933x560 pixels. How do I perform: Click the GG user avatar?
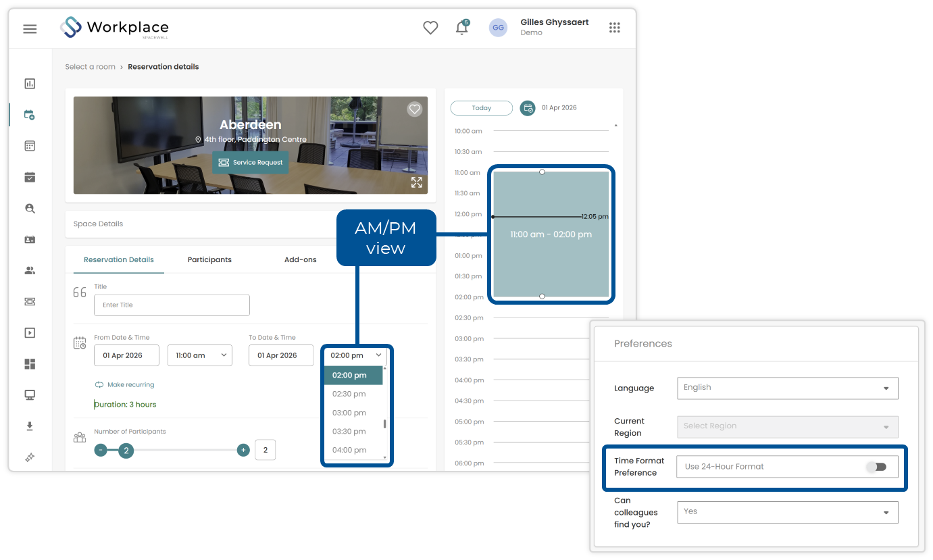coord(498,28)
